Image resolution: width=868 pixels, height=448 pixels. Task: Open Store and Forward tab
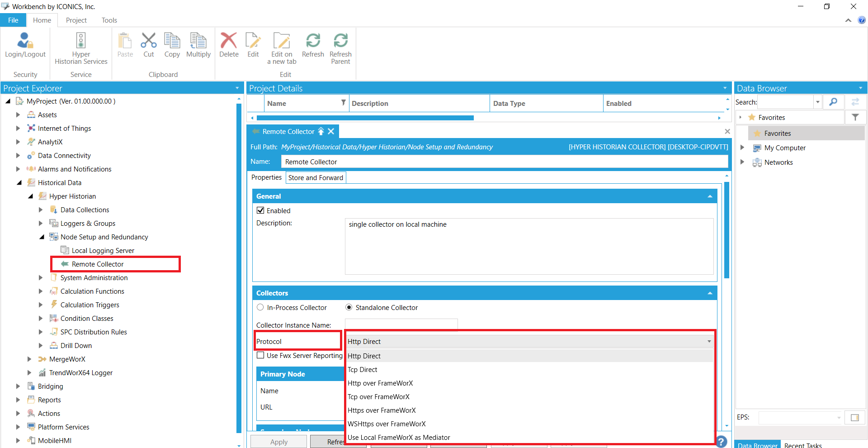pyautogui.click(x=316, y=178)
